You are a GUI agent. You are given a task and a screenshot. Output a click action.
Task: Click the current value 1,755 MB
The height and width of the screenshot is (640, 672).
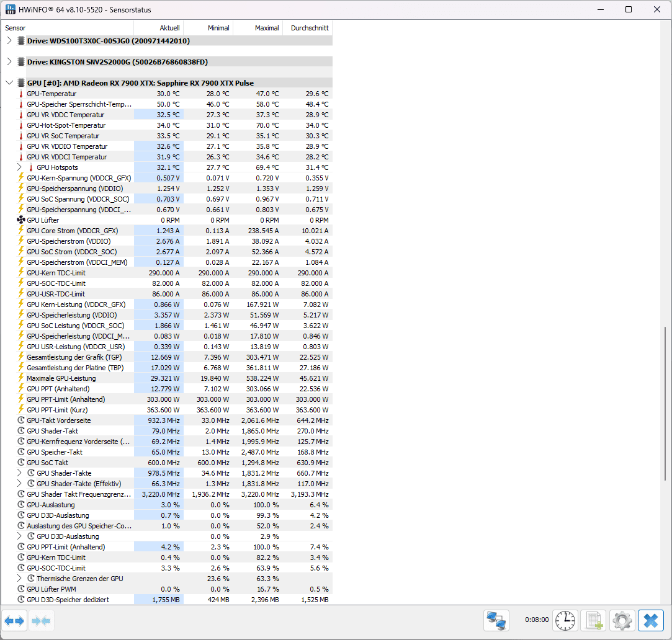tap(166, 600)
